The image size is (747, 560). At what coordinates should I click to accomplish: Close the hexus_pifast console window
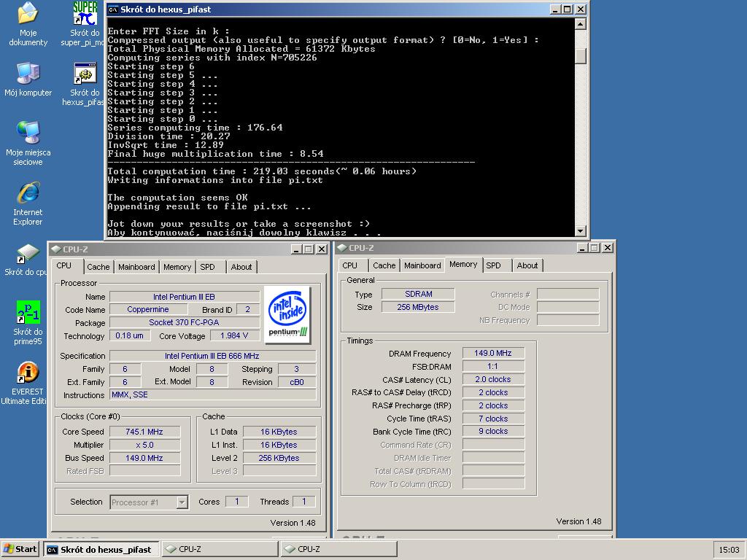tap(580, 9)
